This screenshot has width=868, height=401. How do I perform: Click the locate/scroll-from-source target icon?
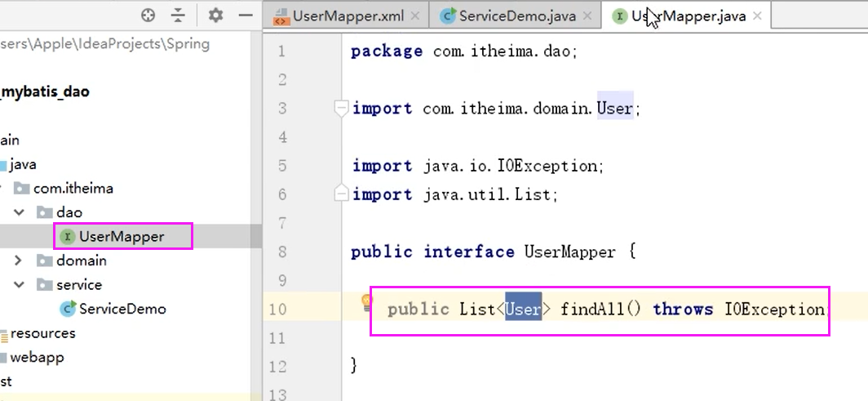(x=148, y=16)
